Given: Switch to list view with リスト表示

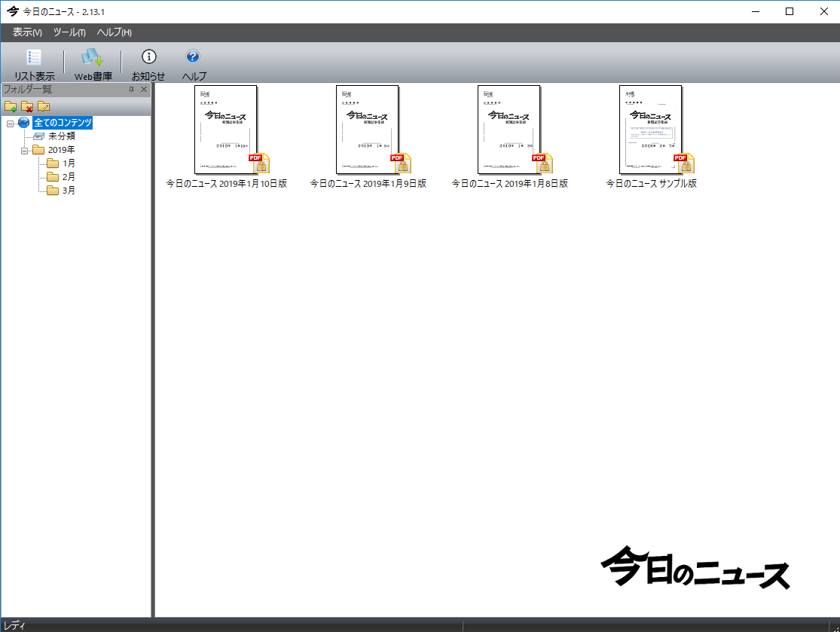Looking at the screenshot, I should tap(34, 64).
